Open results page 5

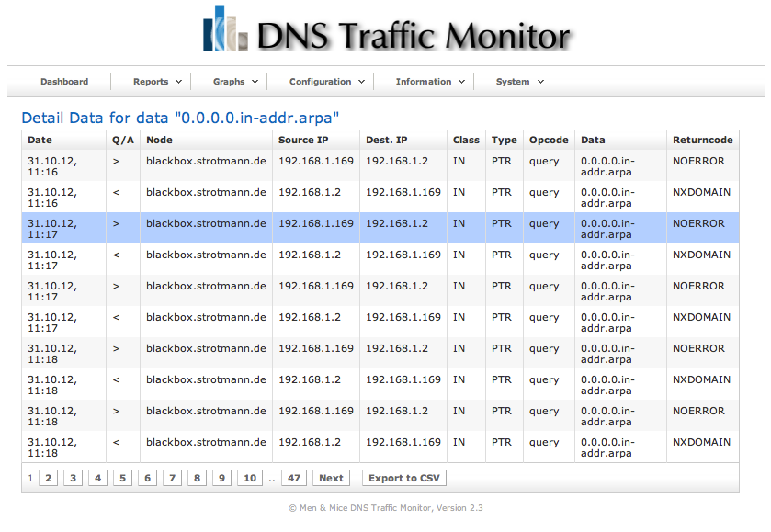pyautogui.click(x=122, y=478)
